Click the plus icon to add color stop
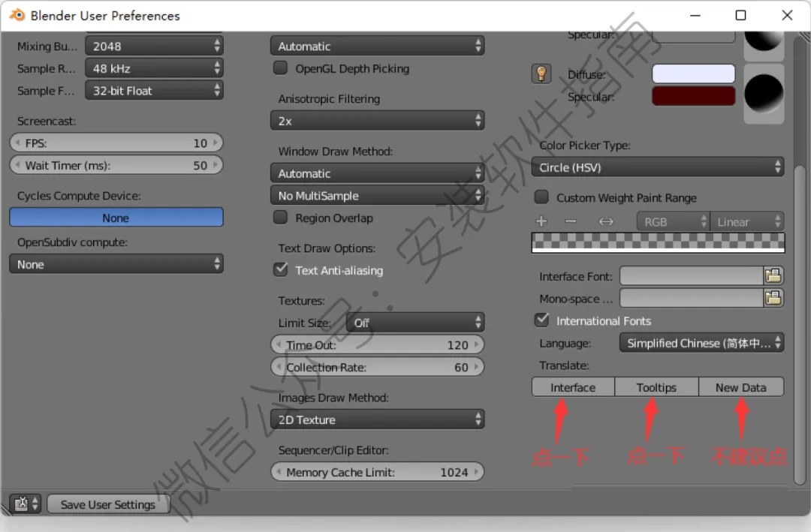This screenshot has width=811, height=532. 541,221
